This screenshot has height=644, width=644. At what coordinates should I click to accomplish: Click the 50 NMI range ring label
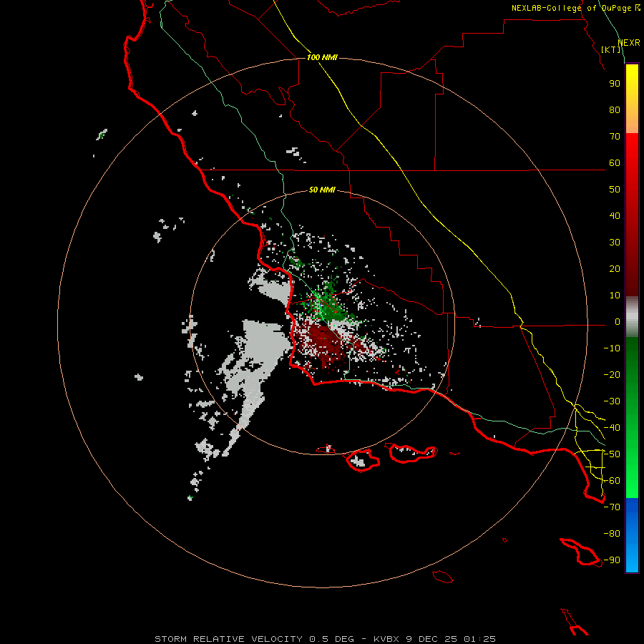click(323, 190)
